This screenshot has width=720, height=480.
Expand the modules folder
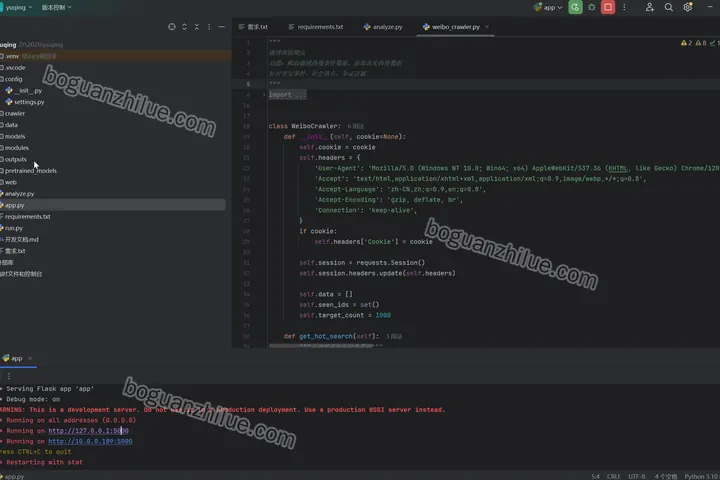[x=15, y=148]
